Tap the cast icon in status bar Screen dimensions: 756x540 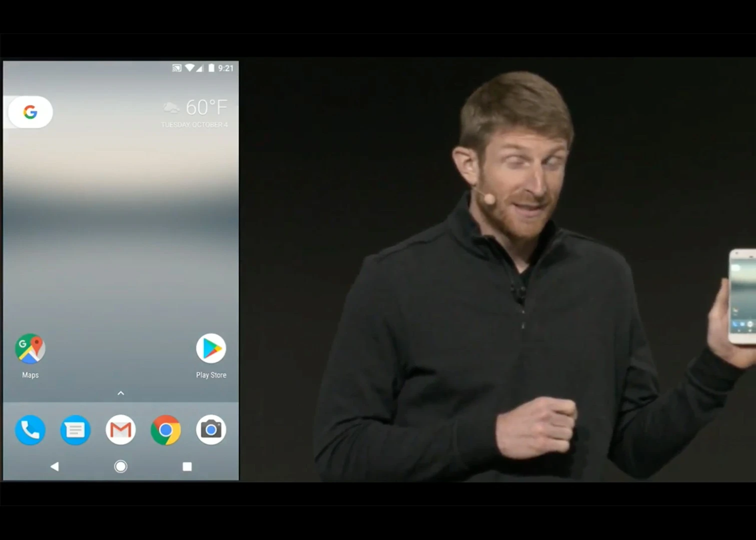[x=177, y=68]
